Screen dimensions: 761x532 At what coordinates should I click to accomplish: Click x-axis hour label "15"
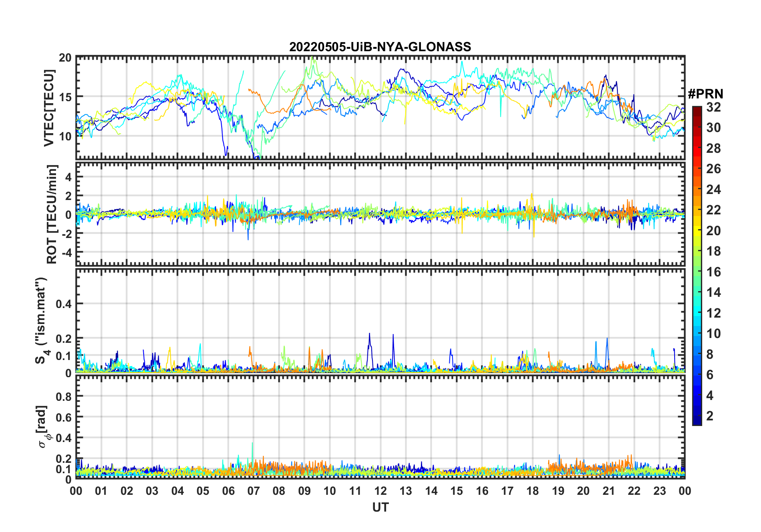[x=457, y=491]
